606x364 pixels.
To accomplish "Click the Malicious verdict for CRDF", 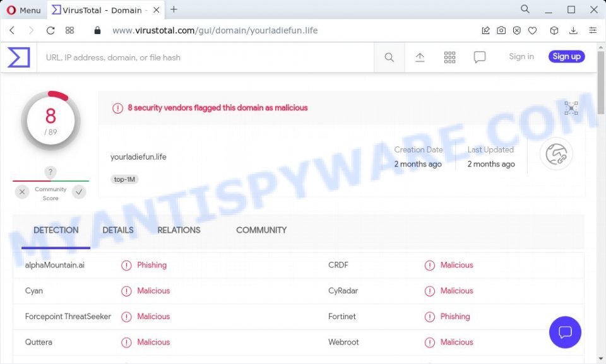I will tap(457, 265).
